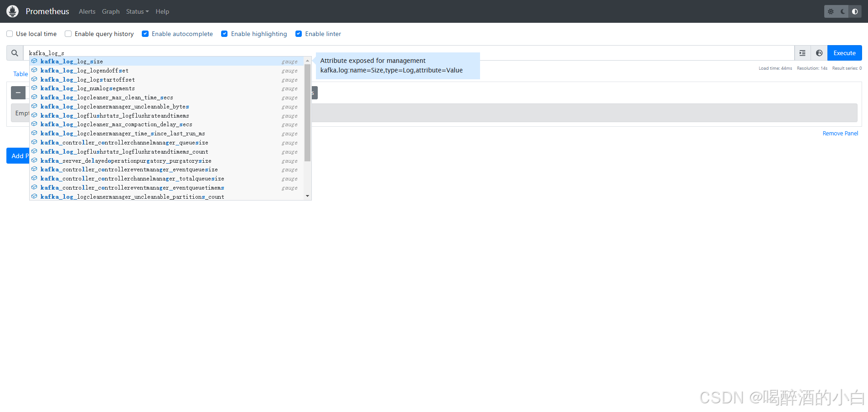Image resolution: width=868 pixels, height=412 pixels.
Task: Select kafka_log_logflushstats_logflushrateandtimems_count suggestion
Action: 167,151
